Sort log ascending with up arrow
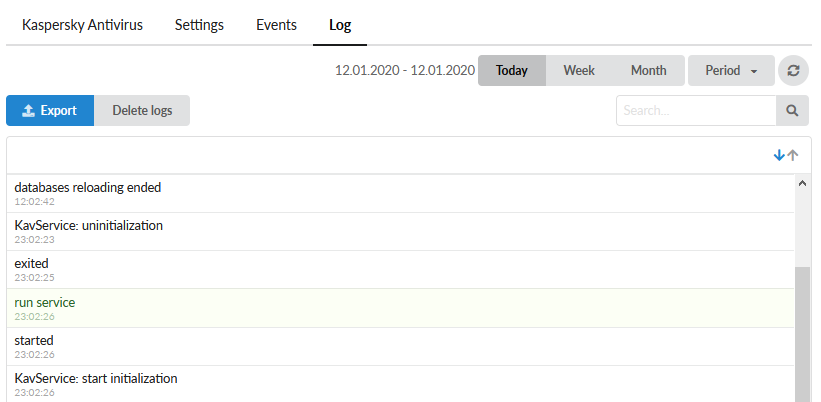 [793, 155]
